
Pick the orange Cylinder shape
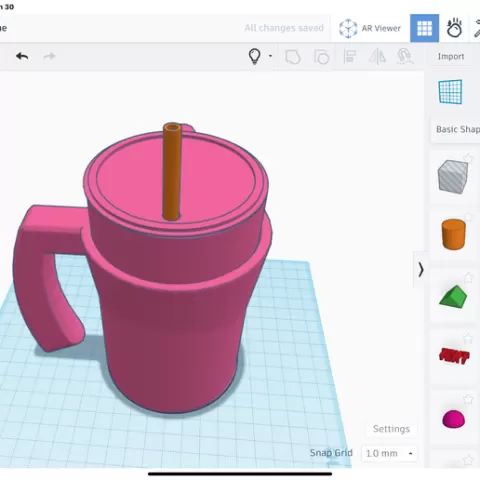tap(453, 234)
